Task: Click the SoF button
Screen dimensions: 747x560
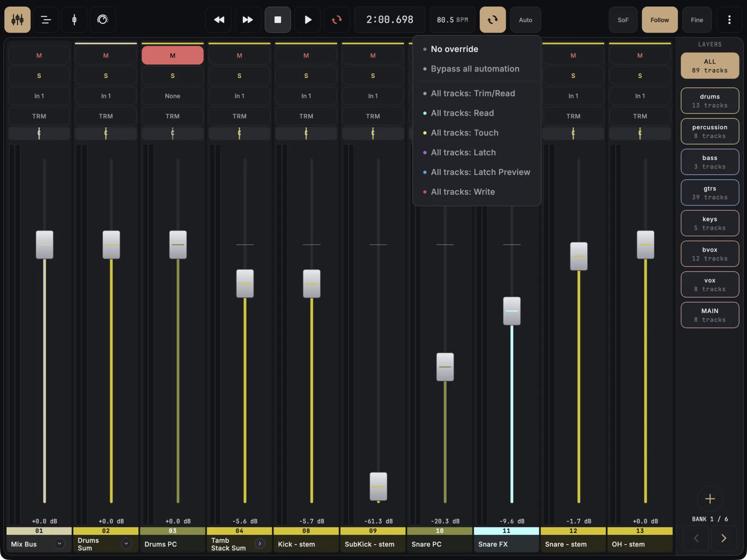Action: coord(623,20)
